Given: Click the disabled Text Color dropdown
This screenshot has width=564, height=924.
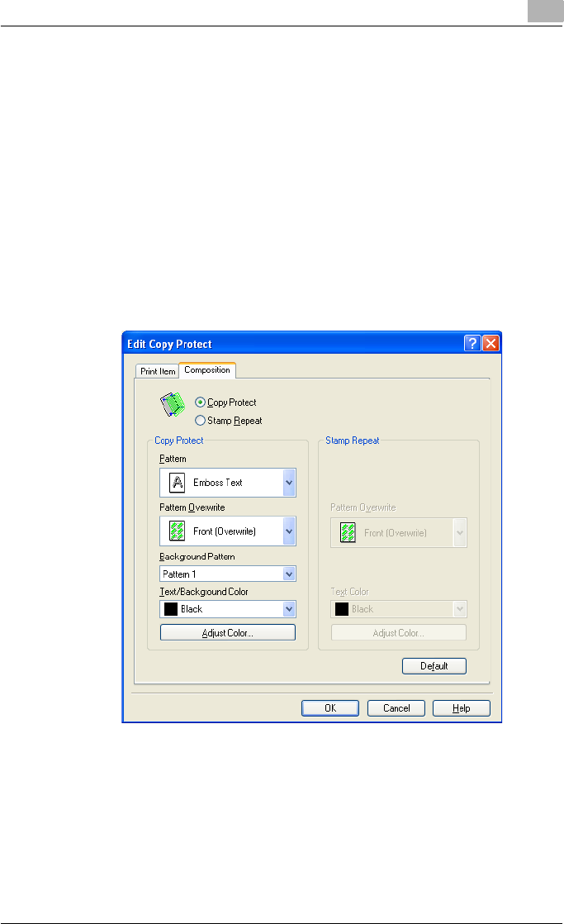Looking at the screenshot, I should point(399,609).
